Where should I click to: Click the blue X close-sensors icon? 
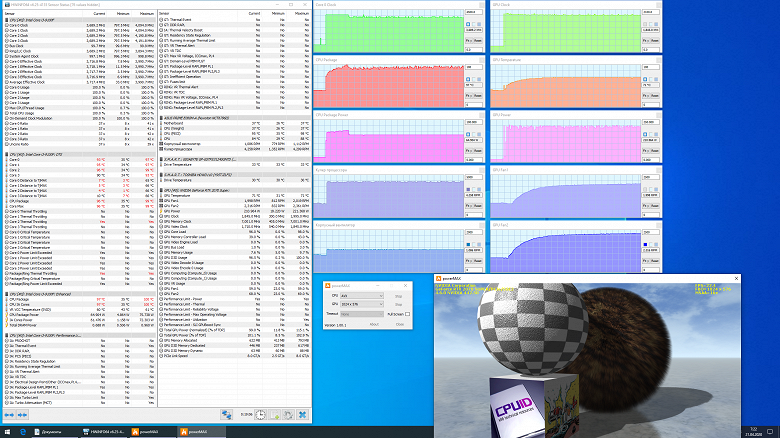(302, 415)
